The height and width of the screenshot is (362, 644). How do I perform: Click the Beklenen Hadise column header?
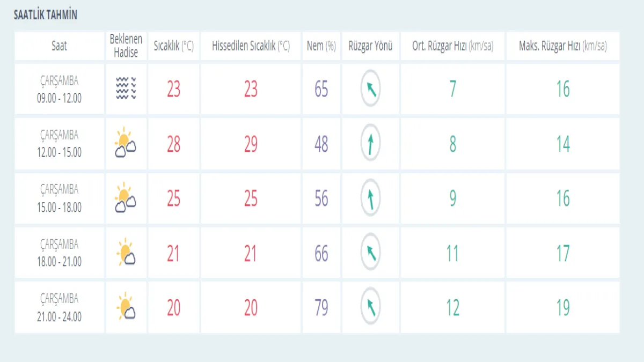(126, 46)
